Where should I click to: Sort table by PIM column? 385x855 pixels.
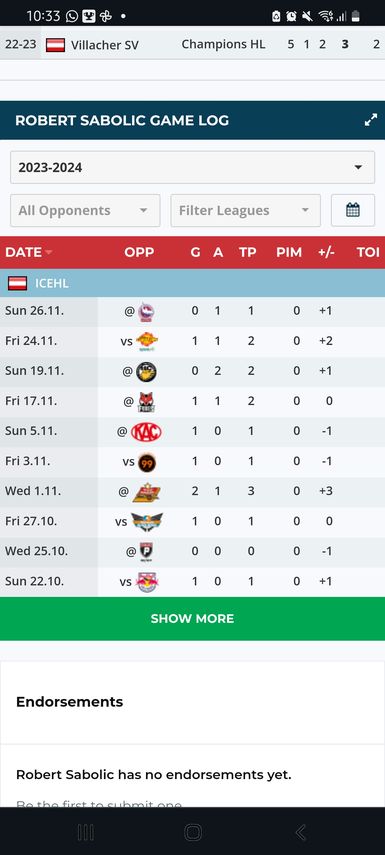pos(289,252)
